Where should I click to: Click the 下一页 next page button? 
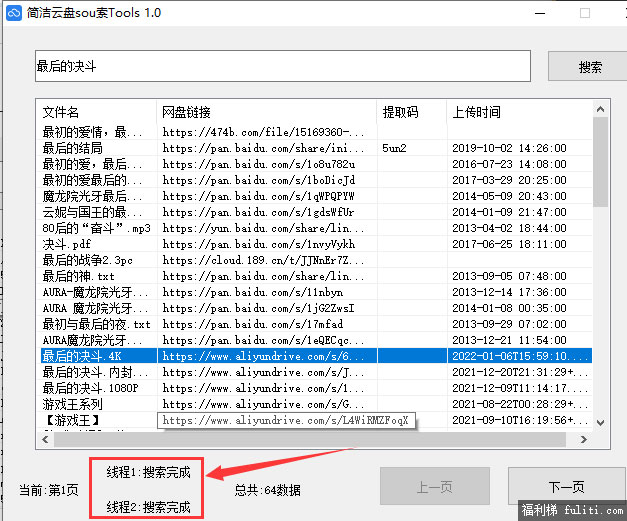566,487
